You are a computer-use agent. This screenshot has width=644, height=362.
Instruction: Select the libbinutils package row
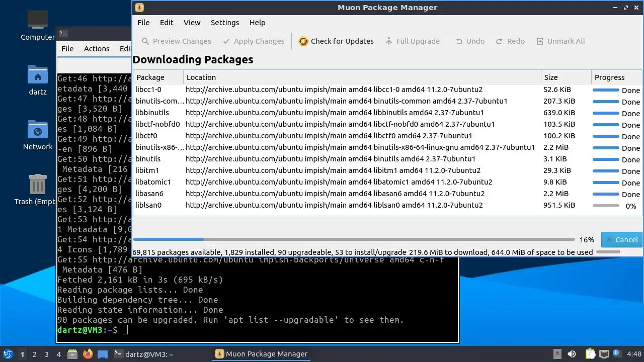click(x=387, y=113)
